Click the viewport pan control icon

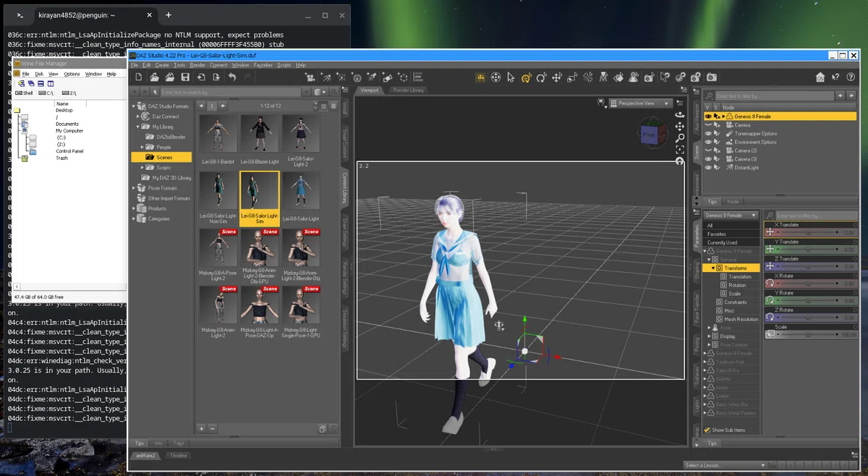[680, 126]
